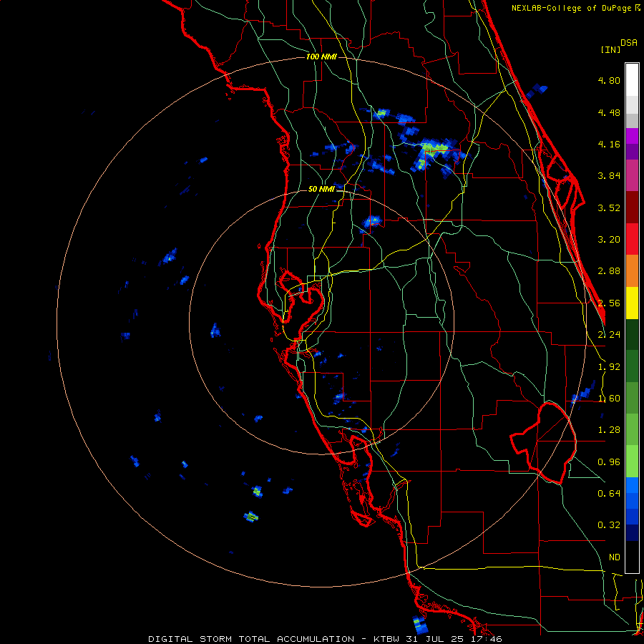Viewport: 644px width, 644px height.
Task: Select the 1.28 legend value
Action: [x=609, y=430]
